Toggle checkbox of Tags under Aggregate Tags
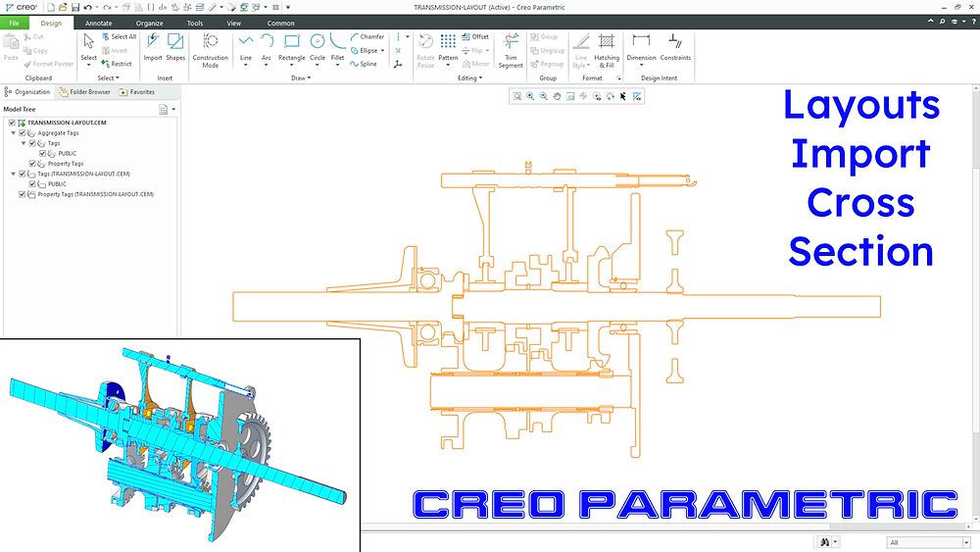The height and width of the screenshot is (552, 980). click(32, 143)
